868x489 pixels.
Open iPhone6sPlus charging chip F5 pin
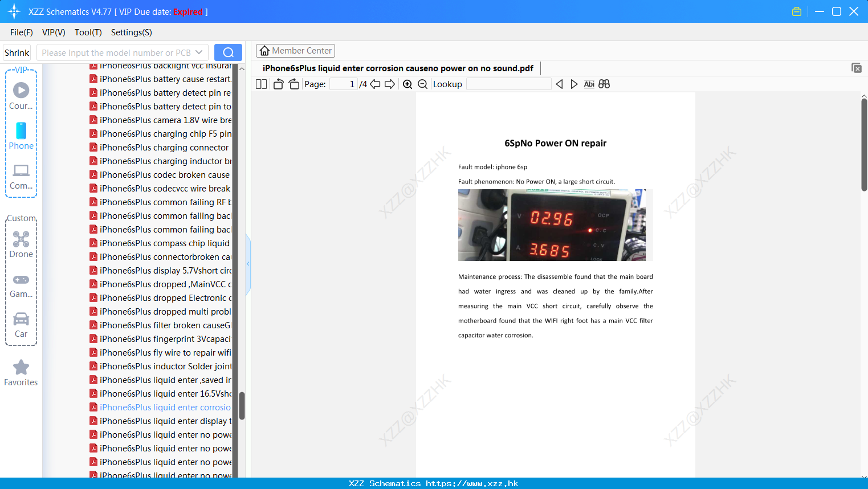(x=160, y=134)
